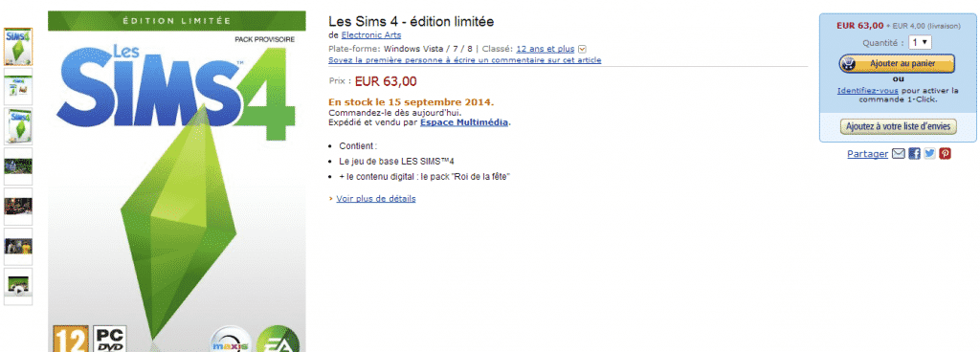Click Ajoutez à votre liste d'envies

pyautogui.click(x=898, y=126)
